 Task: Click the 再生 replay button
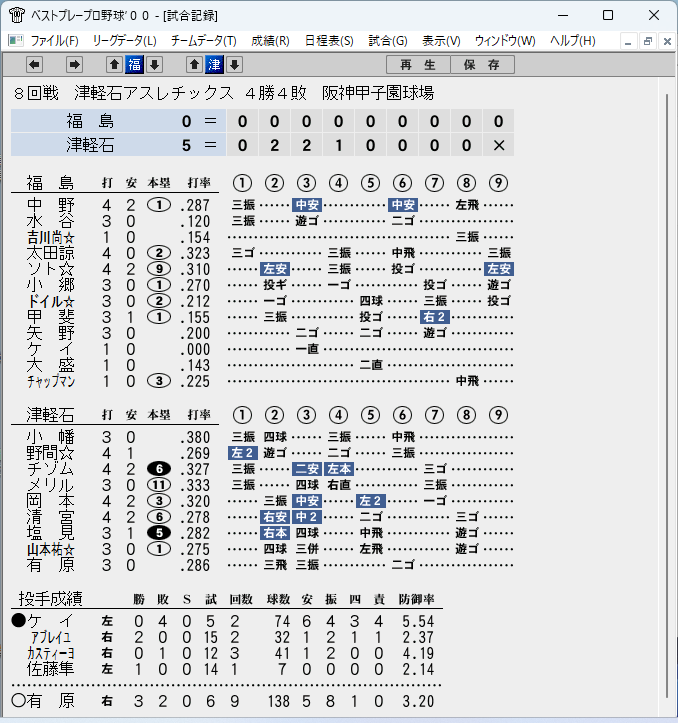click(x=418, y=65)
